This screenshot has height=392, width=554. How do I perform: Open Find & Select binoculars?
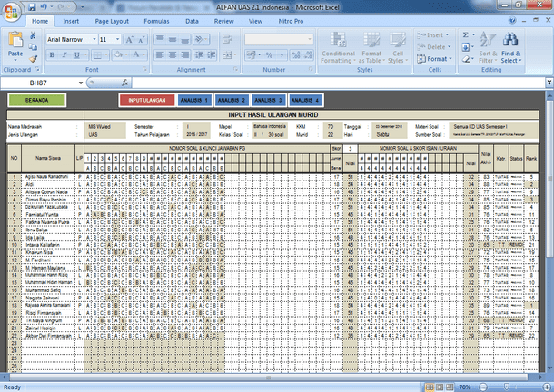click(x=510, y=48)
